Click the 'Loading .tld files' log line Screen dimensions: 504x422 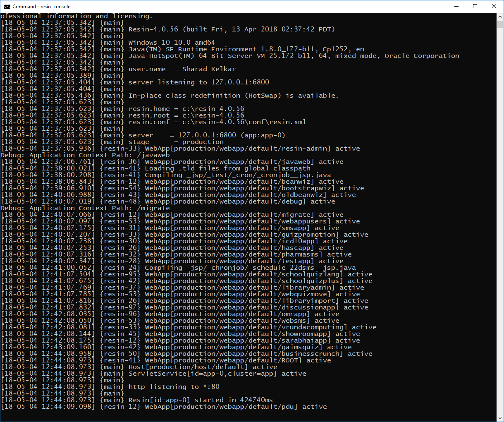(x=227, y=168)
